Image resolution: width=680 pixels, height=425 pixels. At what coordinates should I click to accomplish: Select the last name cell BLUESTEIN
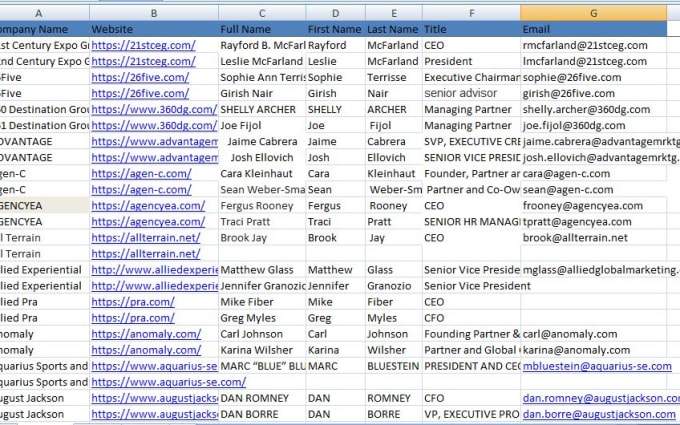pyautogui.click(x=393, y=366)
